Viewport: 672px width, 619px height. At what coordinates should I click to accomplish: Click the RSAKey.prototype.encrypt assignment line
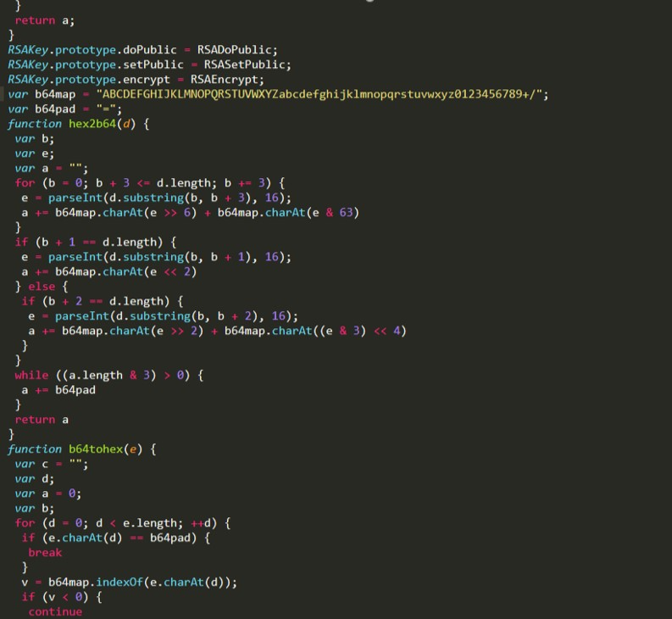coord(136,80)
